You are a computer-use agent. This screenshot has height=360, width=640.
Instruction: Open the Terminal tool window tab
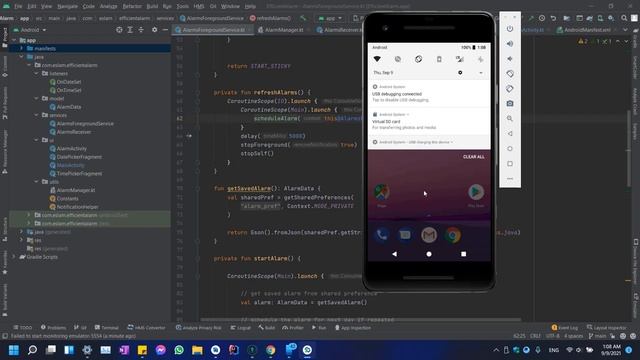click(106, 327)
